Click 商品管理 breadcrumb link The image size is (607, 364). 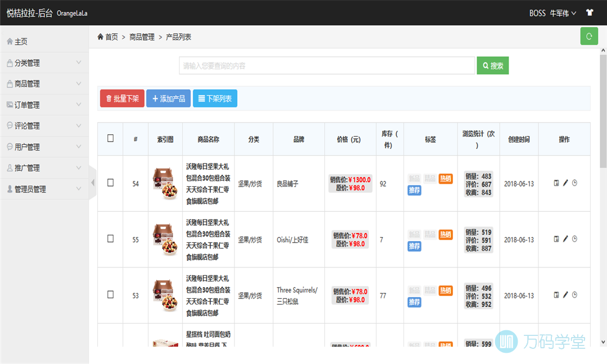point(142,37)
